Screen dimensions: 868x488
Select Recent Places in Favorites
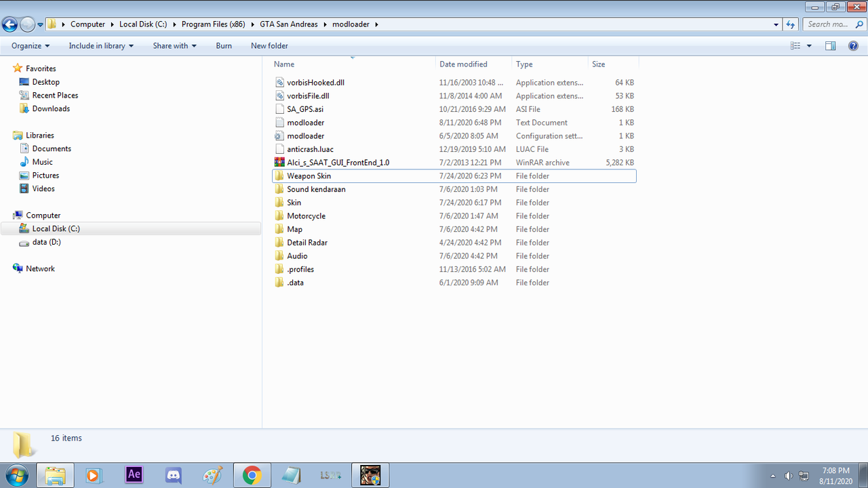click(x=55, y=96)
